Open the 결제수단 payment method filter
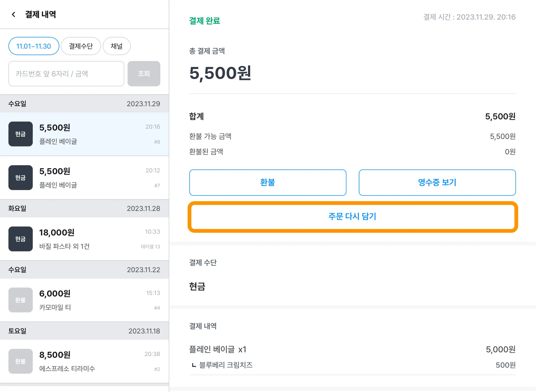This screenshot has width=536, height=392. point(81,46)
